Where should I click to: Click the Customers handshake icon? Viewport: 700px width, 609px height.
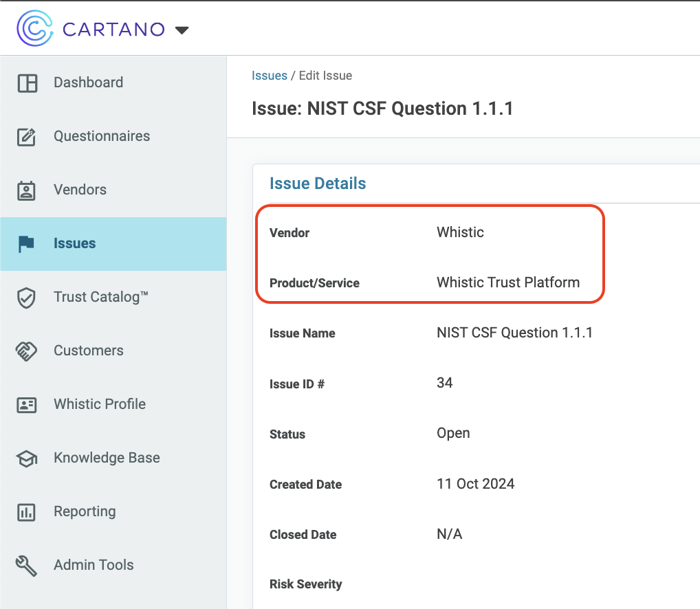coord(26,351)
